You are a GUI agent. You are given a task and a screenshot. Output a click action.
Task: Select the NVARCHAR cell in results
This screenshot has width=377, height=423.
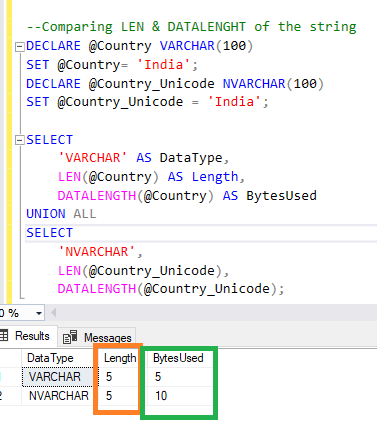[x=58, y=396]
